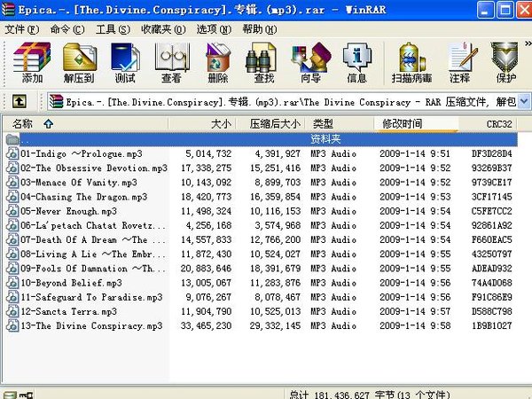Click the Add (添加) toolbar icon

coord(32,62)
